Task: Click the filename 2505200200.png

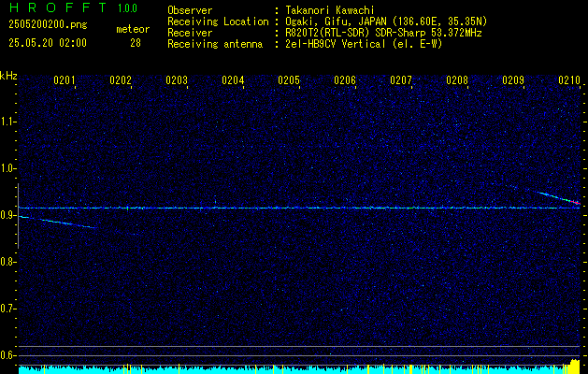Action: 48,25
